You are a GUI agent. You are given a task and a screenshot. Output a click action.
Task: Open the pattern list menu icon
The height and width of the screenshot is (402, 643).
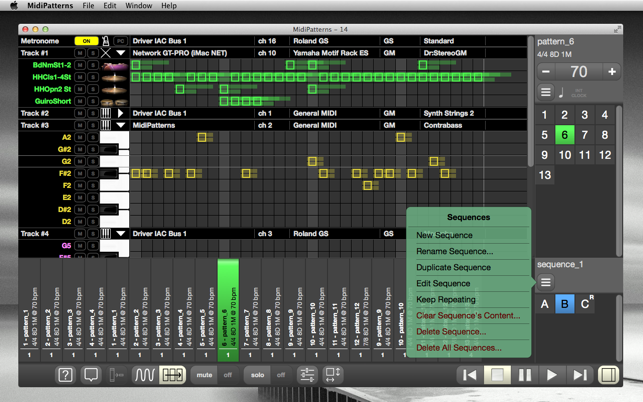point(546,93)
